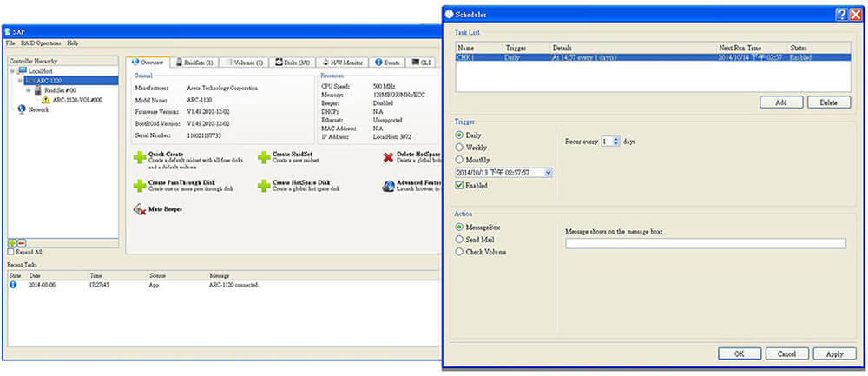Image resolution: width=868 pixels, height=376 pixels.
Task: Open the RAID Operations menu
Action: coord(40,43)
